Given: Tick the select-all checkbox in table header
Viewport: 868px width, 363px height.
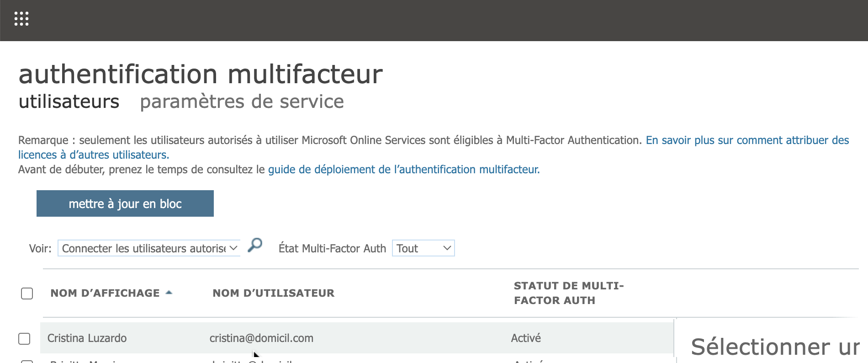Looking at the screenshot, I should click(27, 294).
